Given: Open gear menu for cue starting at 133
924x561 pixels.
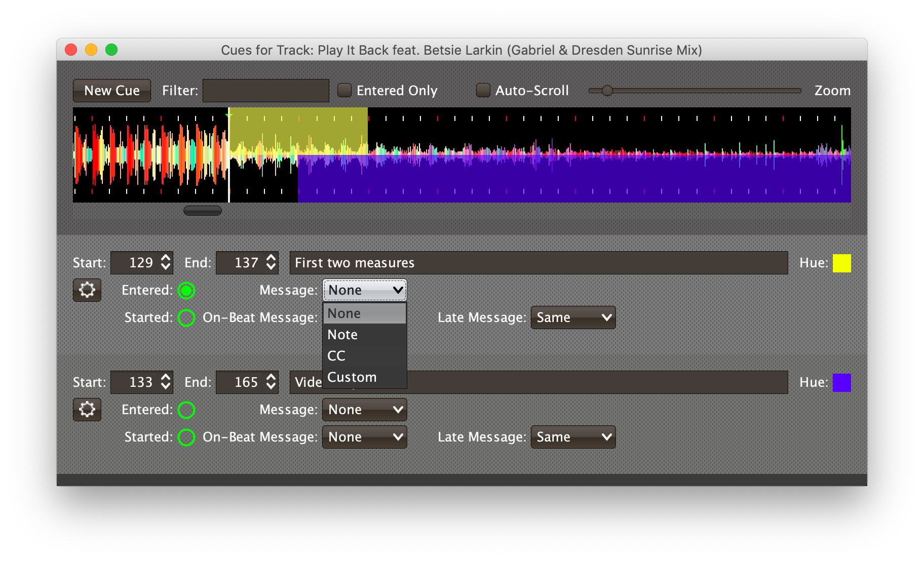Looking at the screenshot, I should [87, 410].
